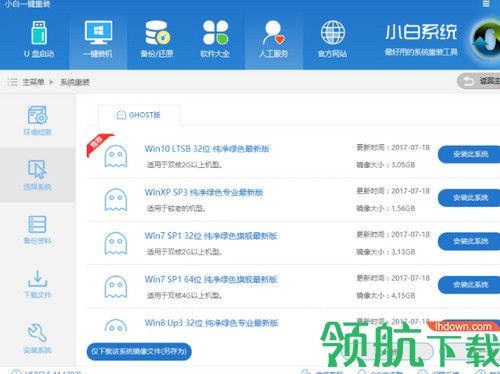This screenshot has width=500, height=374.
Task: Click the 3.05GB image size text
Action: [x=403, y=165]
